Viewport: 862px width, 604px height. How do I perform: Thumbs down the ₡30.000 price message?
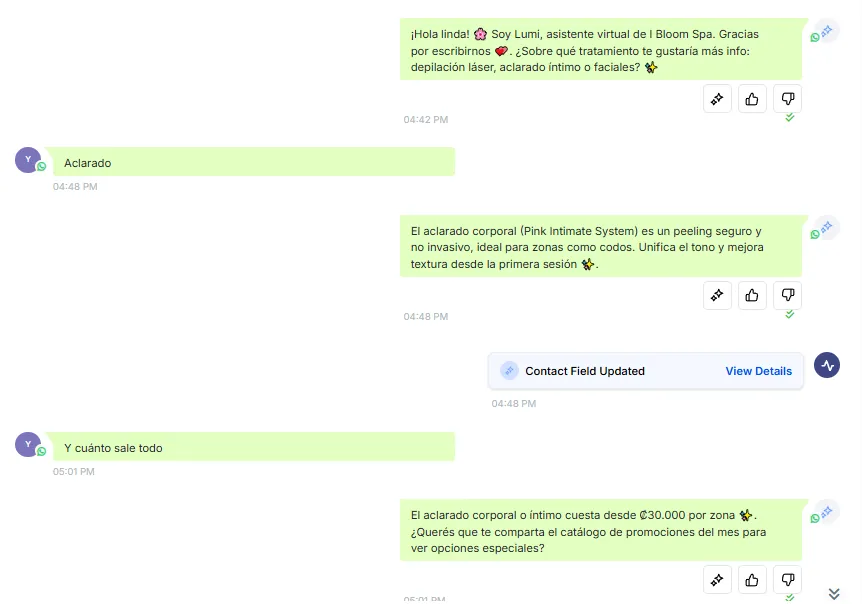tap(787, 580)
